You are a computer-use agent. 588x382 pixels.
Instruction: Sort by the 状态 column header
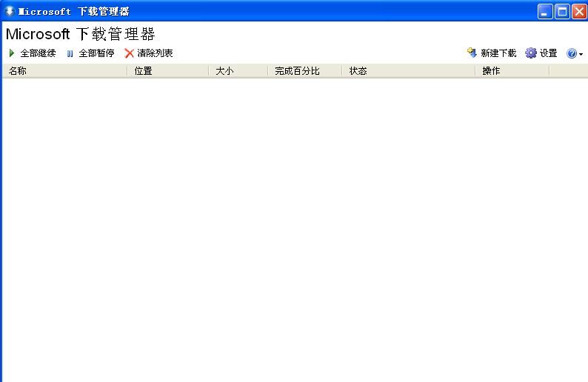[x=409, y=71]
